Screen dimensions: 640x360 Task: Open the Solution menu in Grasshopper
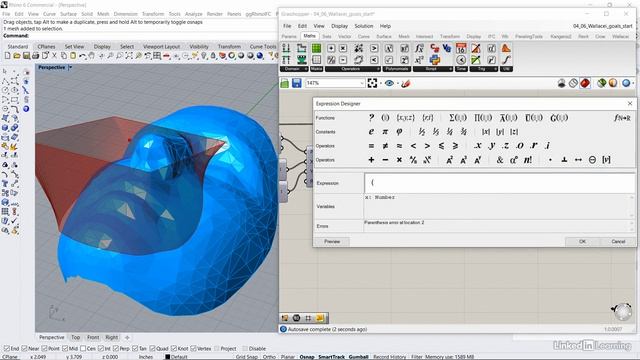coord(363,26)
